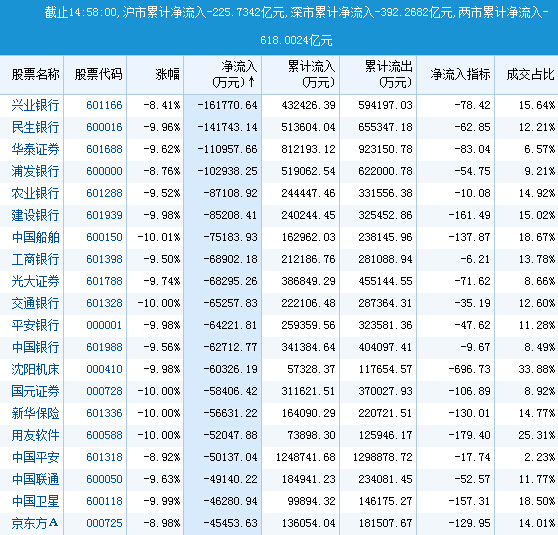Image resolution: width=558 pixels, height=535 pixels.
Task: Open 浦发银行 stock link
Action: coord(35,171)
